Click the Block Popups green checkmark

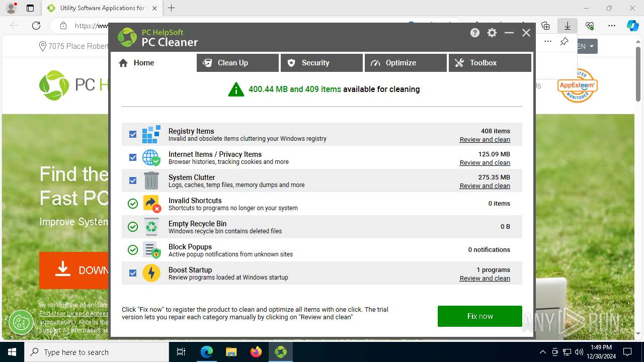(x=133, y=250)
